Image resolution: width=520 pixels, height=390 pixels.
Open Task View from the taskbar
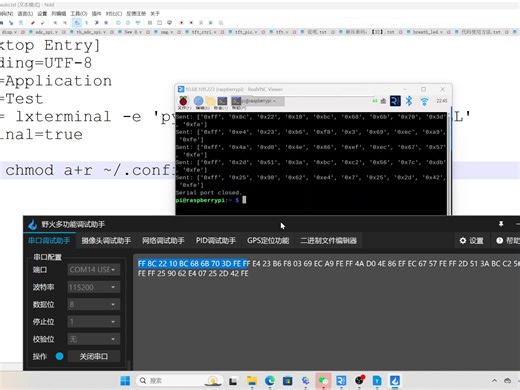pyautogui.click(x=233, y=381)
